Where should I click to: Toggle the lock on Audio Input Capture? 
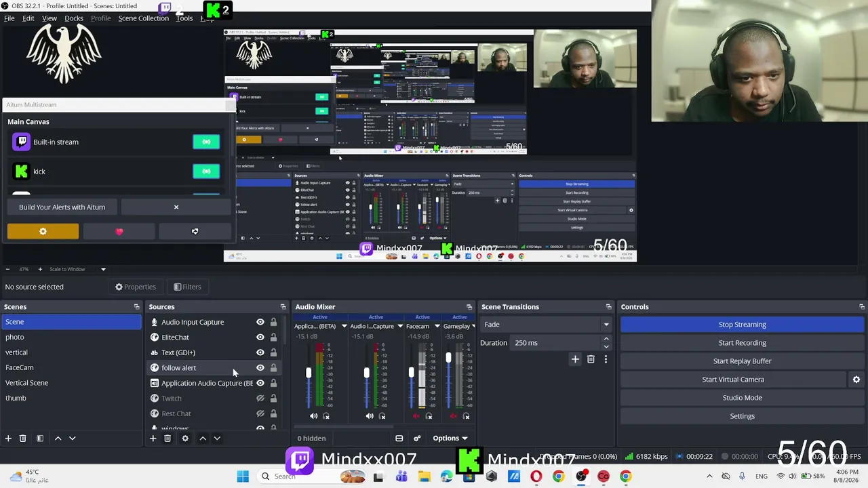[x=273, y=322]
